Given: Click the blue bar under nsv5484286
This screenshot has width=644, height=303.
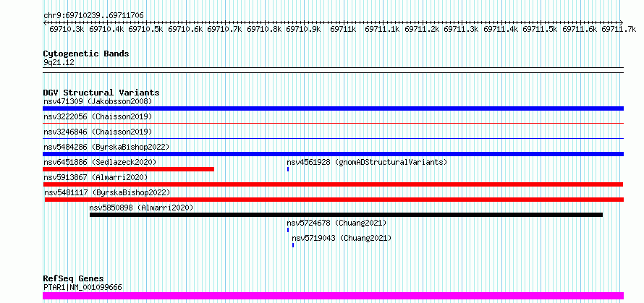Looking at the screenshot, I should click(x=333, y=154).
